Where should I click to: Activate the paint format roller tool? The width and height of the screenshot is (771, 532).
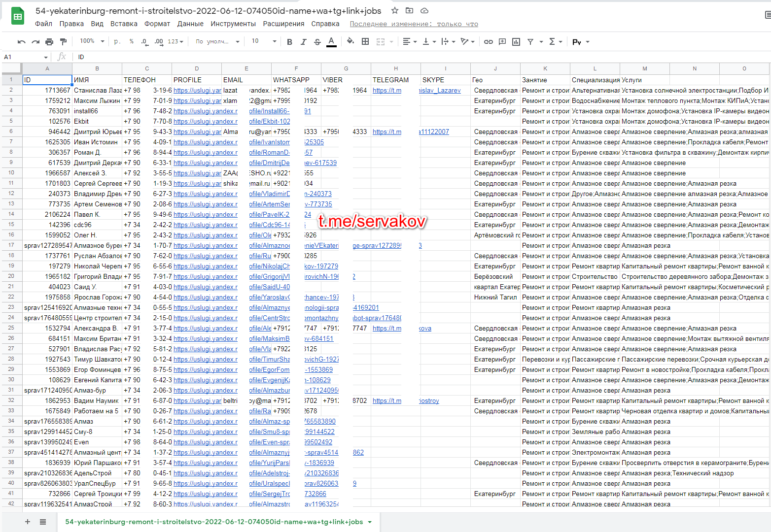[63, 42]
